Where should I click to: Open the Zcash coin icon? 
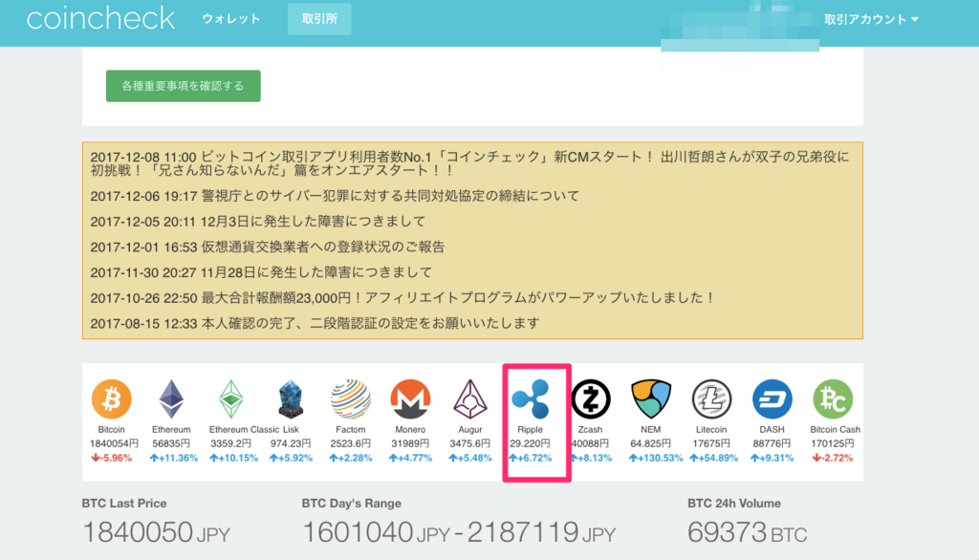click(591, 399)
